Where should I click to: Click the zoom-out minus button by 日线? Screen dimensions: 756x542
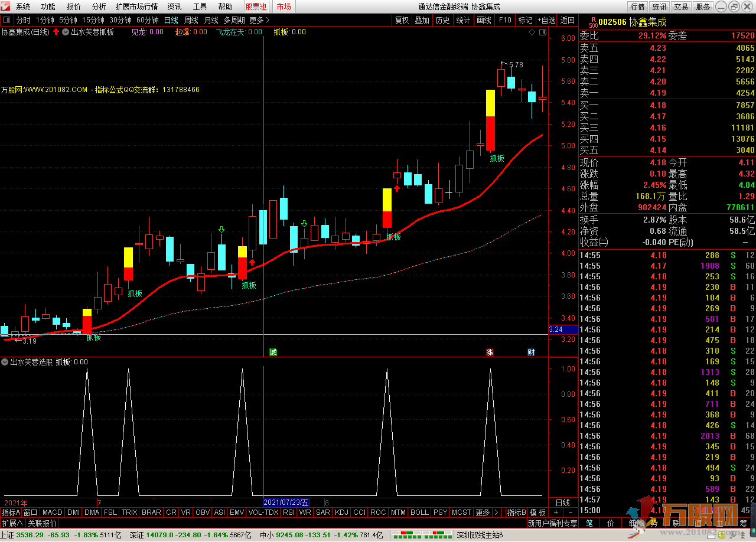(570, 512)
